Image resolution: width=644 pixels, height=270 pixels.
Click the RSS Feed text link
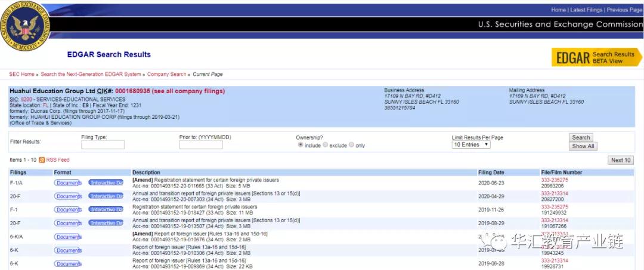click(58, 159)
